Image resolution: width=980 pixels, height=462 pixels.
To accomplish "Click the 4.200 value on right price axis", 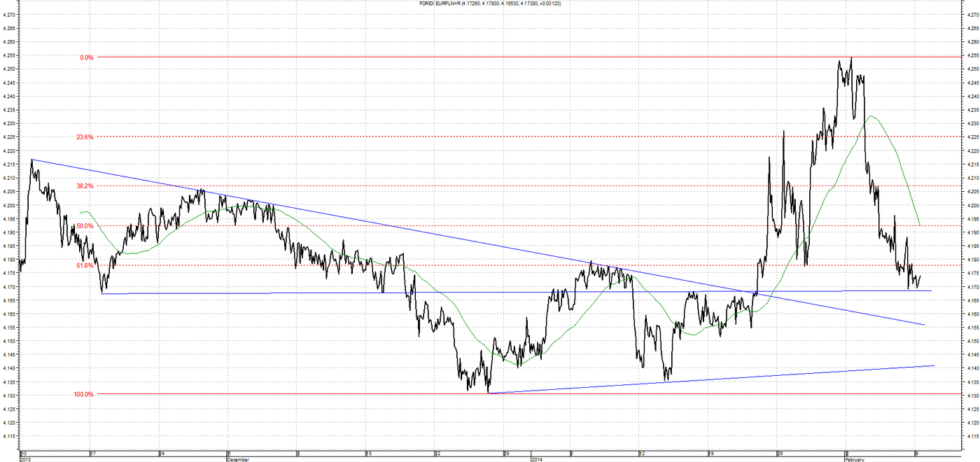I will tap(969, 205).
